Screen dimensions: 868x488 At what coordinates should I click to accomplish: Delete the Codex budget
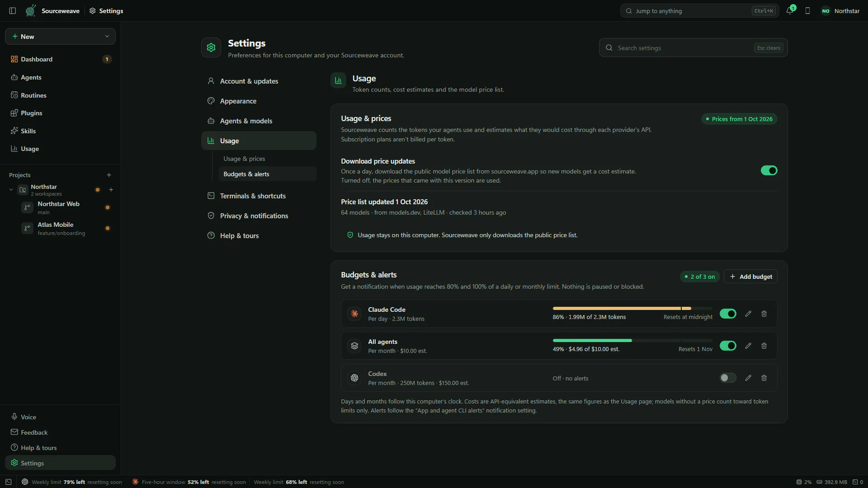point(764,378)
